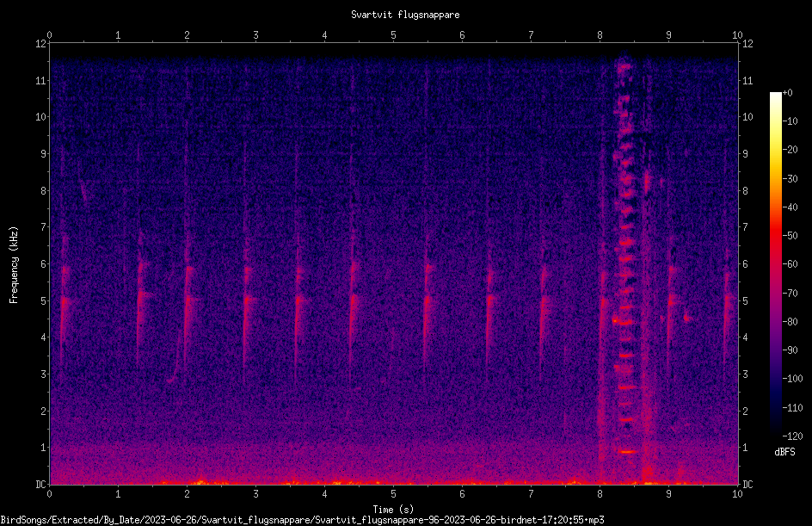Screen dimensions: 812x526
Task: Click "6" on the lower time axis
Action: click(462, 494)
